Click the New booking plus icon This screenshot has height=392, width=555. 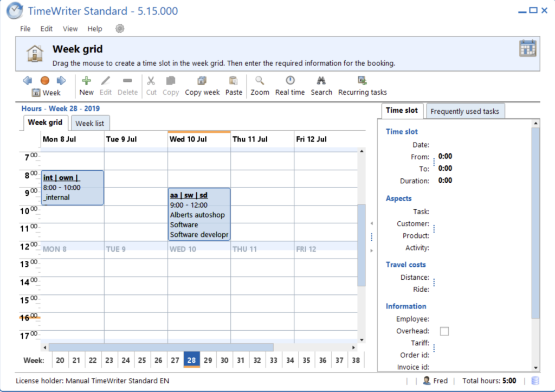[x=86, y=81]
